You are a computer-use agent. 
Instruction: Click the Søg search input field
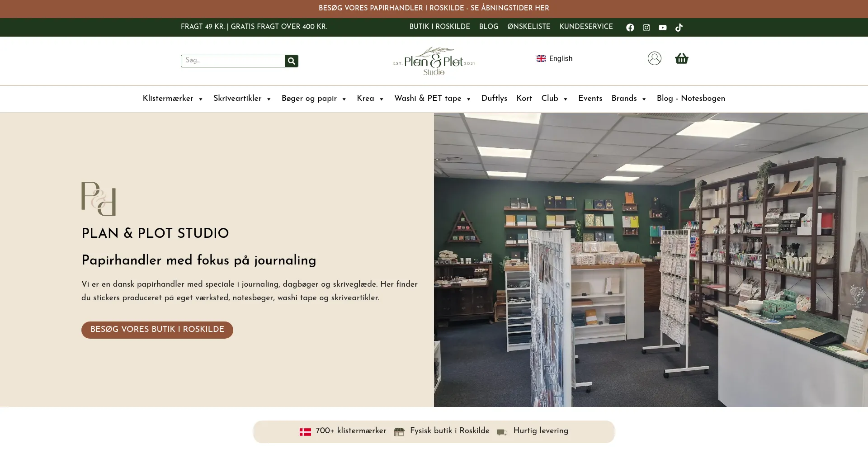pyautogui.click(x=233, y=61)
